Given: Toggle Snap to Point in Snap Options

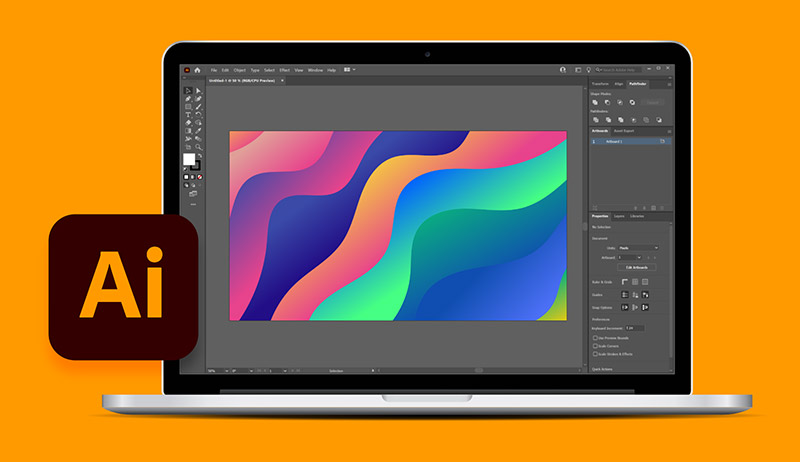Looking at the screenshot, I should [625, 307].
